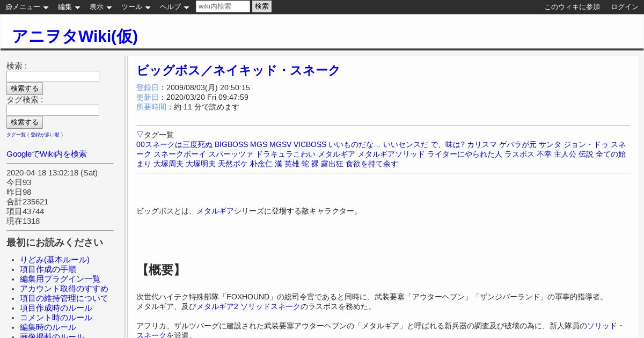Click tag 食欲を持て余す

pos(372,164)
